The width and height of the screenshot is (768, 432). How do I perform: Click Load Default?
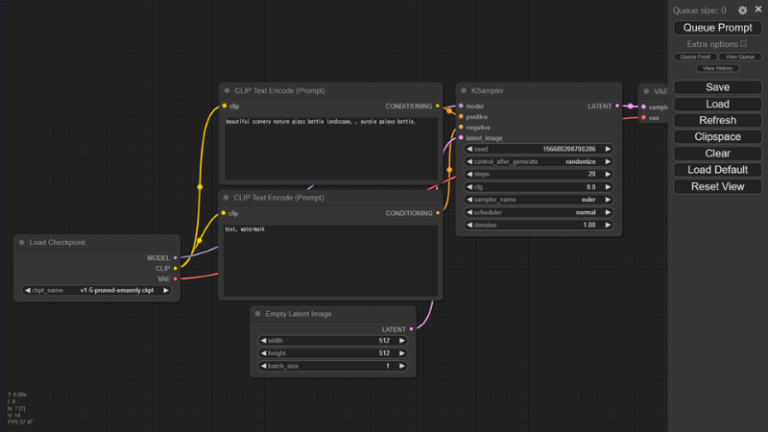point(718,170)
